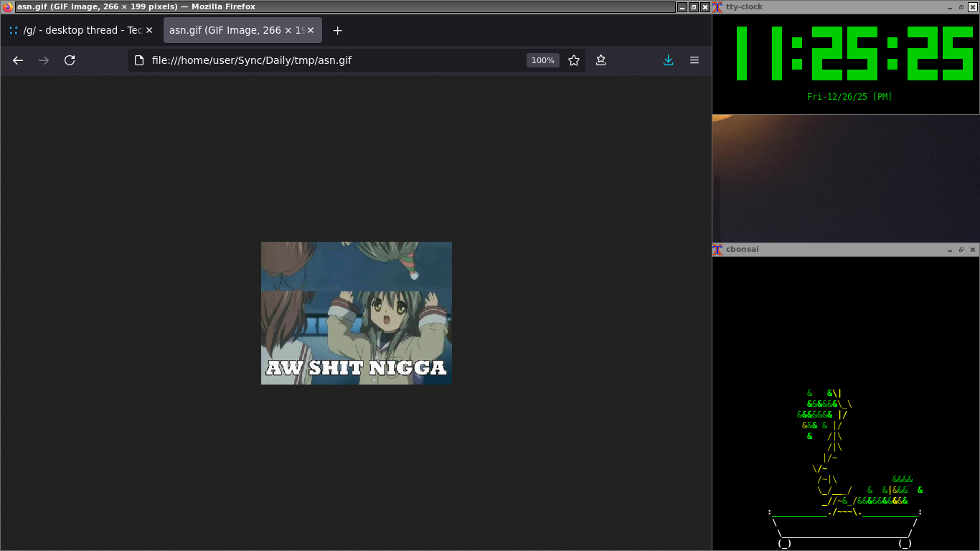Viewport: 980px width, 551px height.
Task: Maximize the Firefox window
Action: pos(694,7)
